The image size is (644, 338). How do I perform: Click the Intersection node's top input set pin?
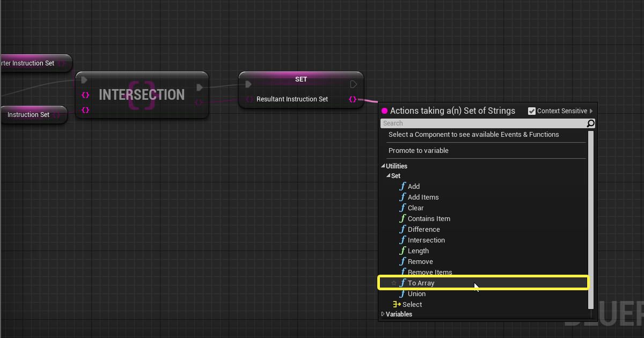click(85, 95)
